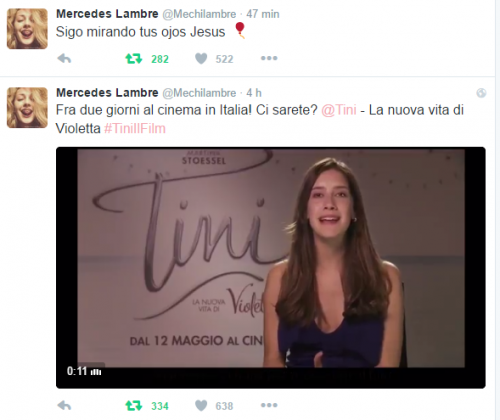Viewport: 500px width, 420px height.
Task: Play the Tini film promo video
Action: 271,268
